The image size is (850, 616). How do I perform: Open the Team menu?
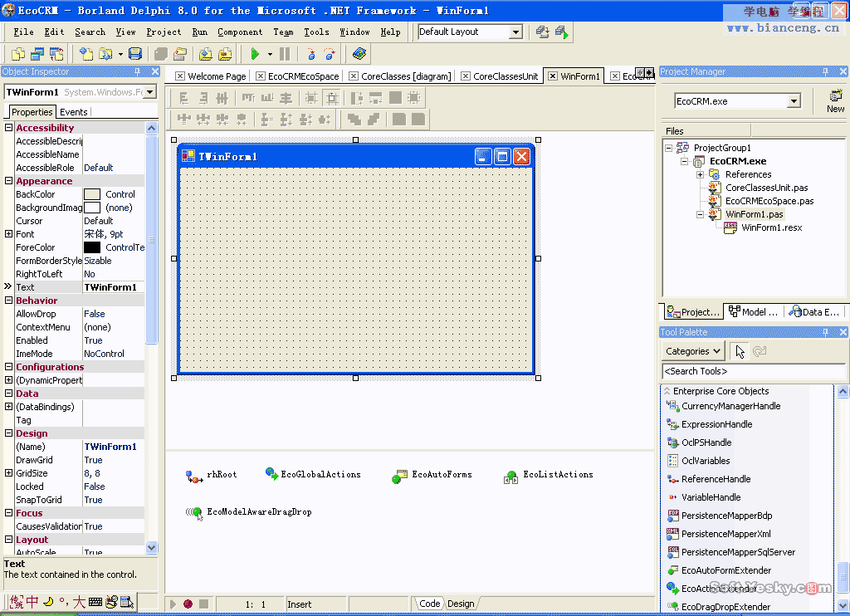(283, 32)
